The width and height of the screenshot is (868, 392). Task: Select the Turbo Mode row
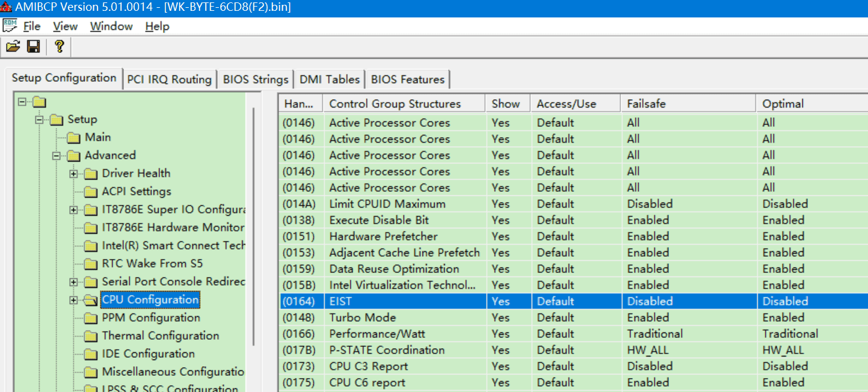(x=362, y=317)
